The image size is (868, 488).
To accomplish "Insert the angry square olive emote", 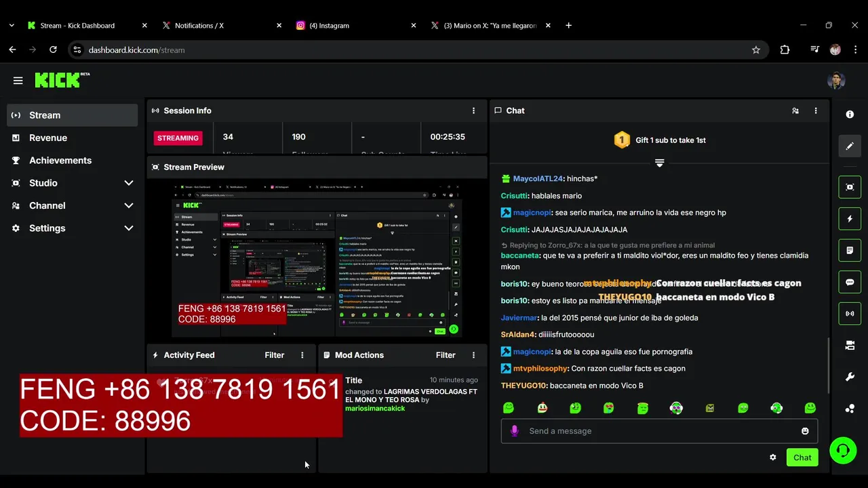I will [x=710, y=408].
